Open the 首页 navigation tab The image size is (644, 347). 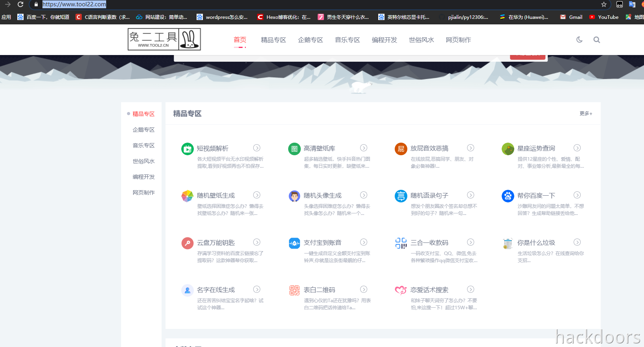pos(240,40)
